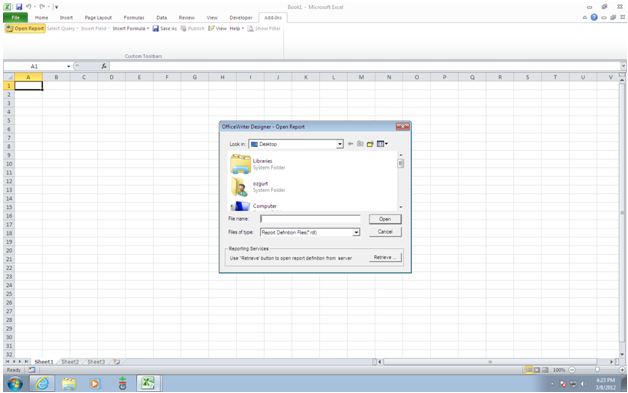Screen dimensions: 628x393
Task: Click the File name input field
Action: coord(310,219)
